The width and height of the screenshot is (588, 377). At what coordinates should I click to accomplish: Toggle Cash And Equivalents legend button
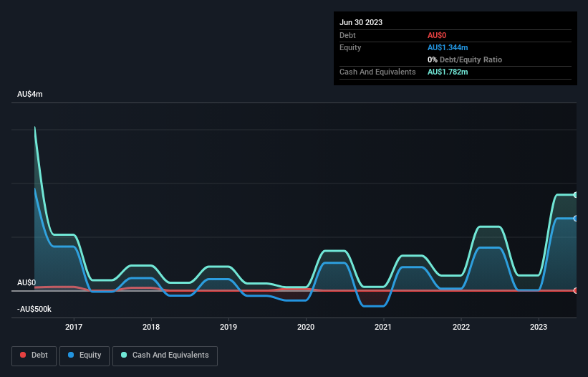click(165, 355)
